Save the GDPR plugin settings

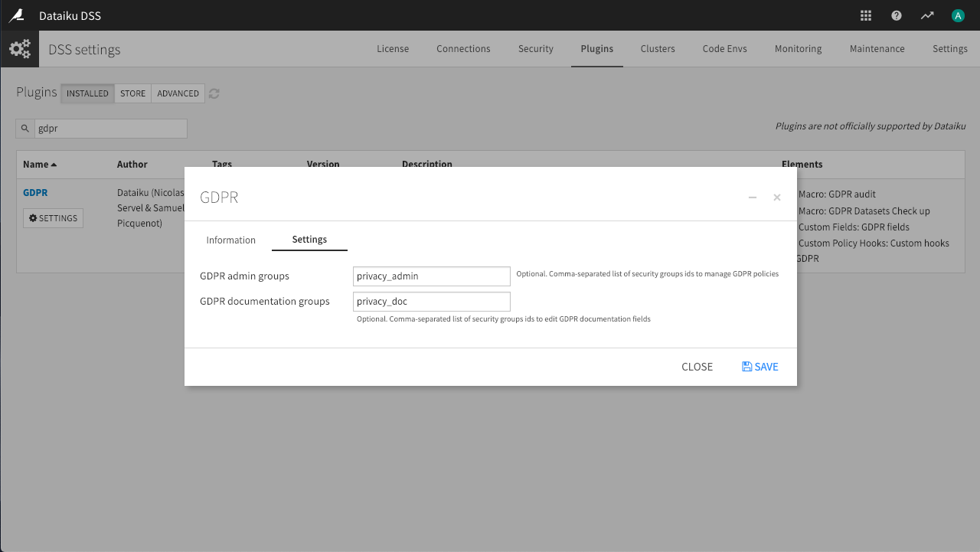(x=760, y=367)
